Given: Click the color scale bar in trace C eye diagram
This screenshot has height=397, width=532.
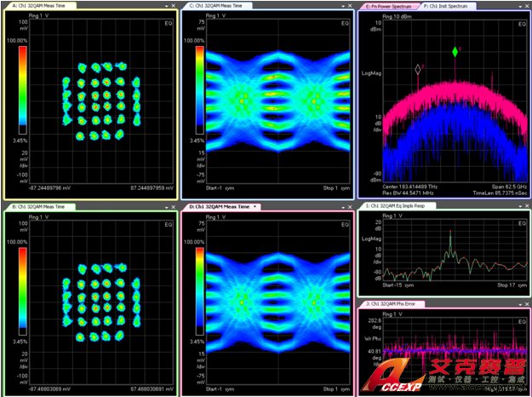Looking at the screenshot, I should (x=199, y=89).
